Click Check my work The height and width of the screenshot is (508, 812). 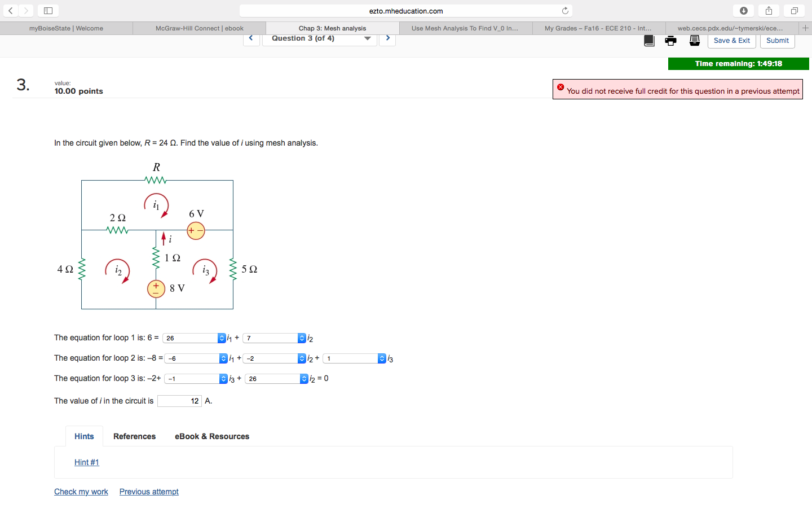(x=81, y=492)
